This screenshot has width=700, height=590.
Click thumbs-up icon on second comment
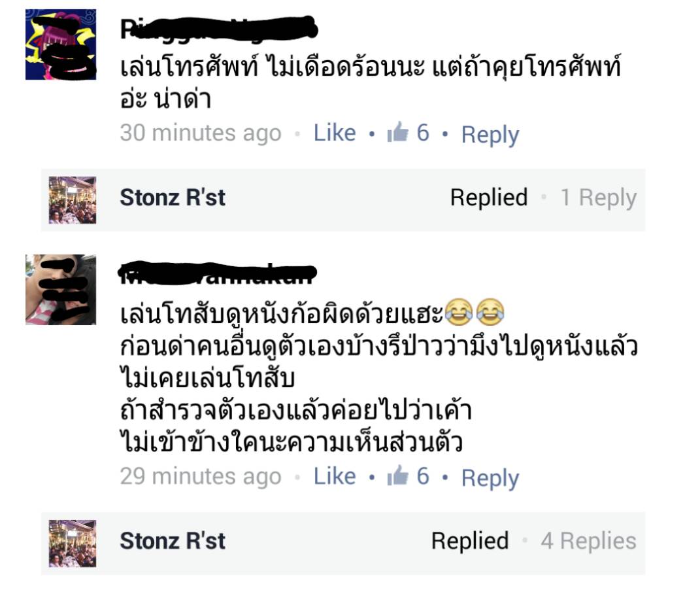pos(398,476)
